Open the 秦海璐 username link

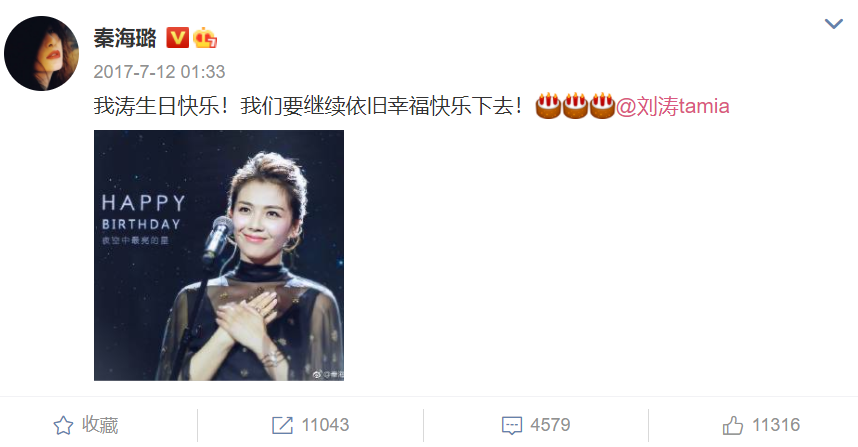(125, 38)
